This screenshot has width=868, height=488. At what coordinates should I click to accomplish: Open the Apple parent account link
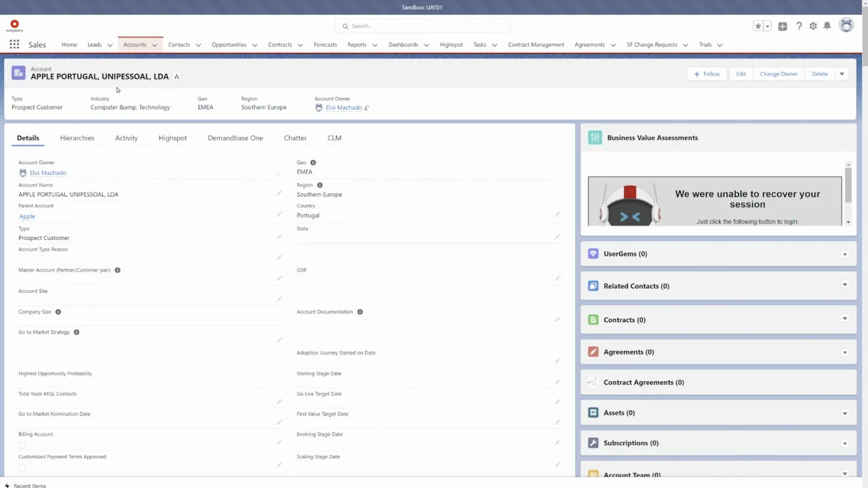(27, 216)
